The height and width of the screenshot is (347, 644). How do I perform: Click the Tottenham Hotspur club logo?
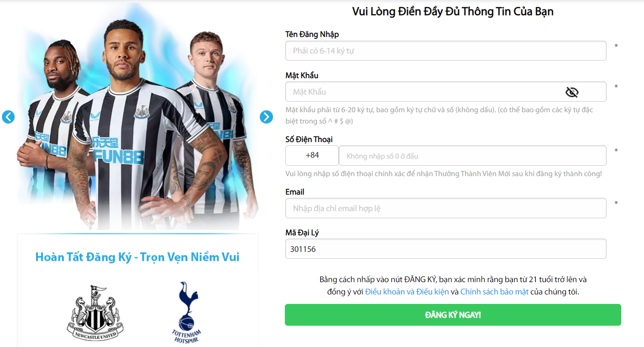(186, 313)
